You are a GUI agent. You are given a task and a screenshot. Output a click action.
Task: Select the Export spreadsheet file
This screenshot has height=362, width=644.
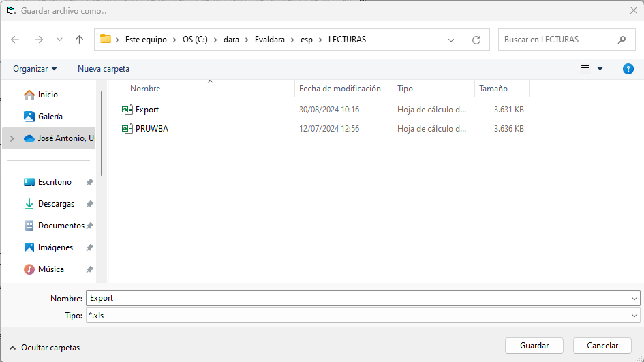[x=147, y=110]
